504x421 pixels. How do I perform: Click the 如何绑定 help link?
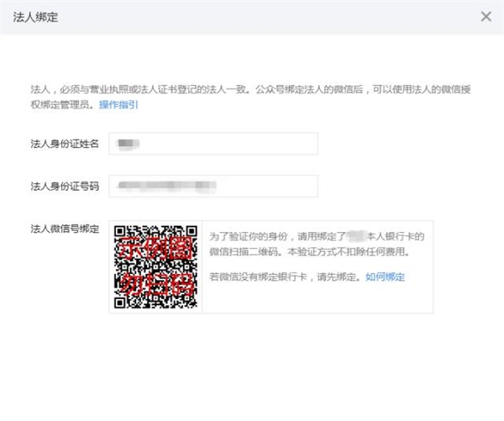click(385, 276)
